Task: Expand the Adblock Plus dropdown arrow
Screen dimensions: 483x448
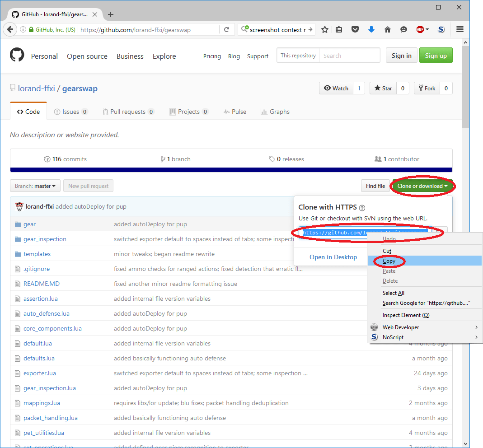Action: click(x=427, y=29)
